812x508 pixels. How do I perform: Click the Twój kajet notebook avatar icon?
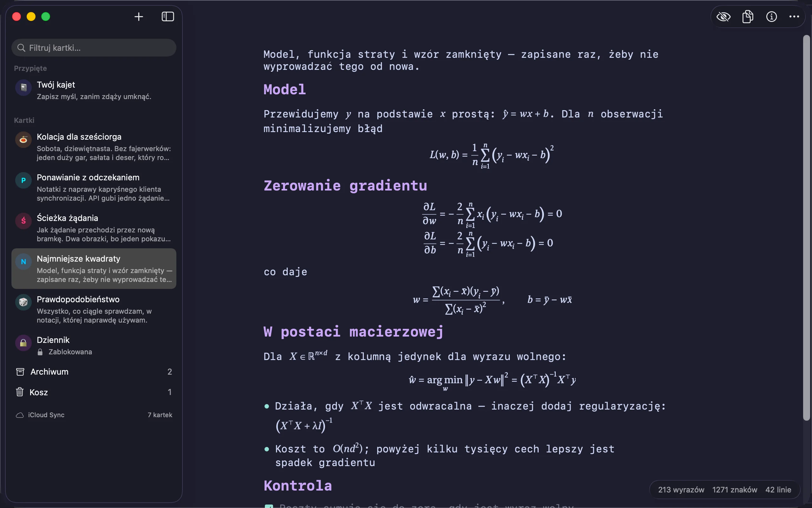[x=23, y=88]
